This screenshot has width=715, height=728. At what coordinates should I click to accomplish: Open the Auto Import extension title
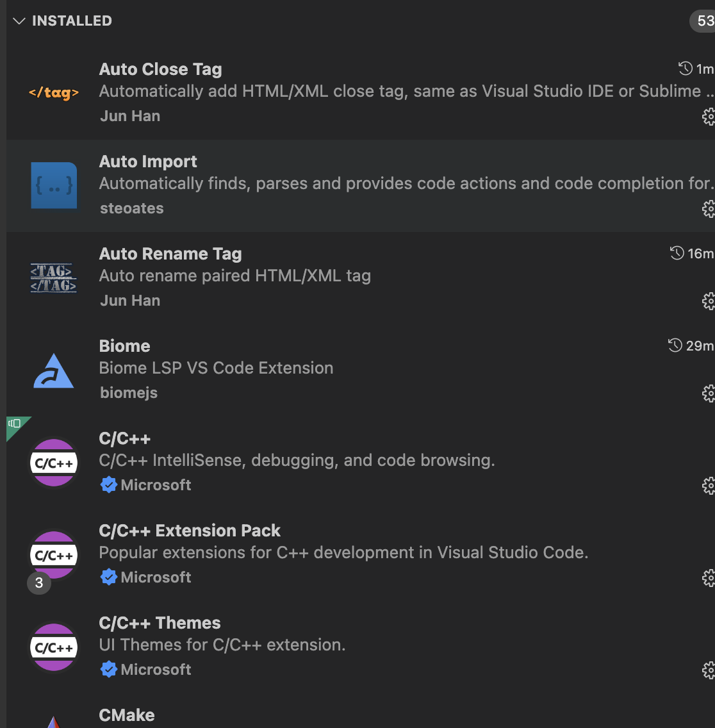147,161
